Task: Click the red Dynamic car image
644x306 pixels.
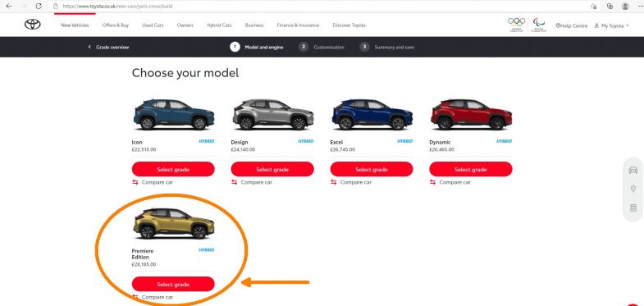Action: coord(471,115)
